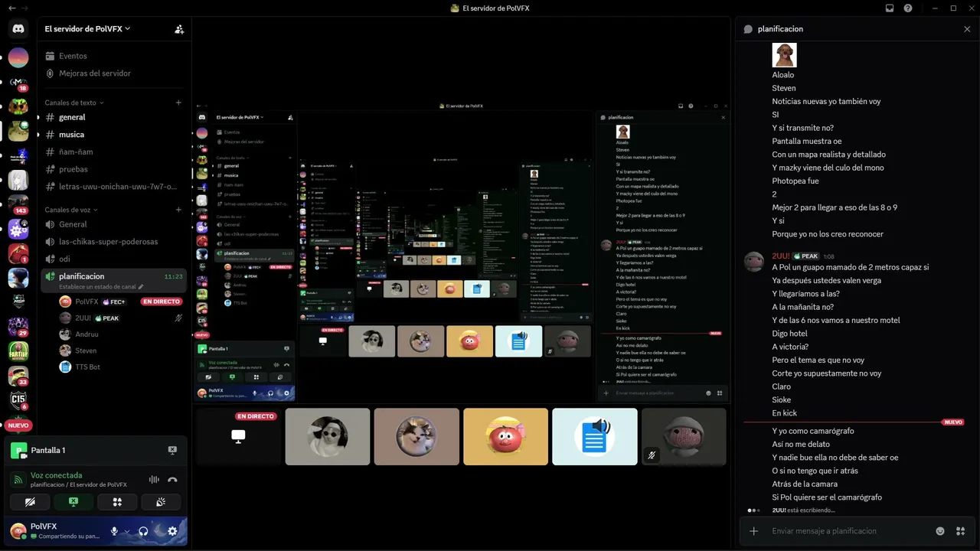The height and width of the screenshot is (551, 980).
Task: Open the server with 143 notifications
Action: [18, 204]
